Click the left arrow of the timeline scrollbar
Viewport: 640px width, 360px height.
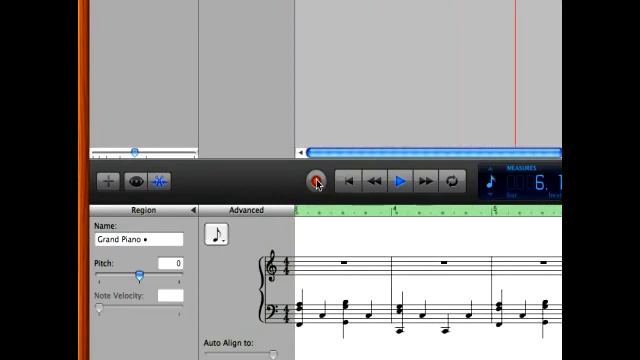tap(300, 153)
